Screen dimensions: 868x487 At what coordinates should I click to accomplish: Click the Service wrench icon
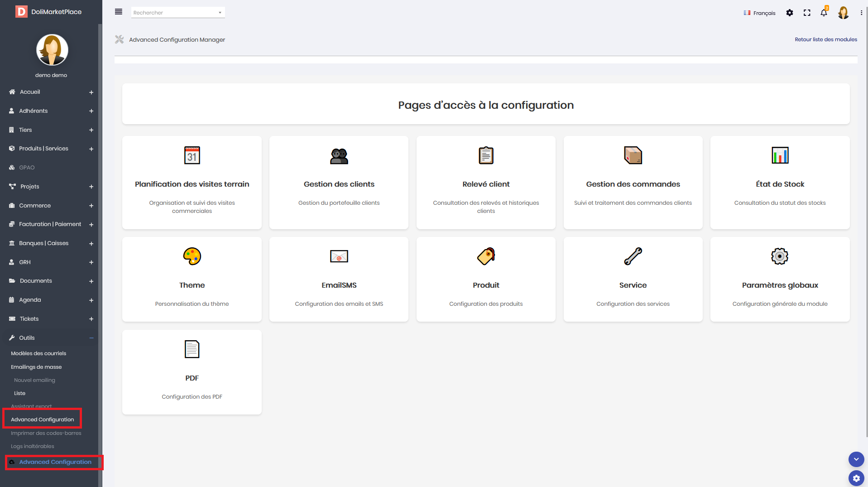(633, 256)
